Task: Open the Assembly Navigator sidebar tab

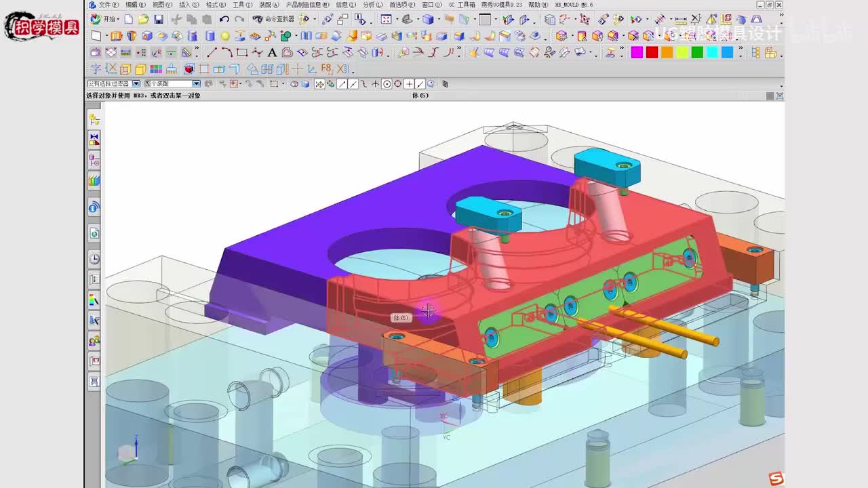Action: [94, 119]
